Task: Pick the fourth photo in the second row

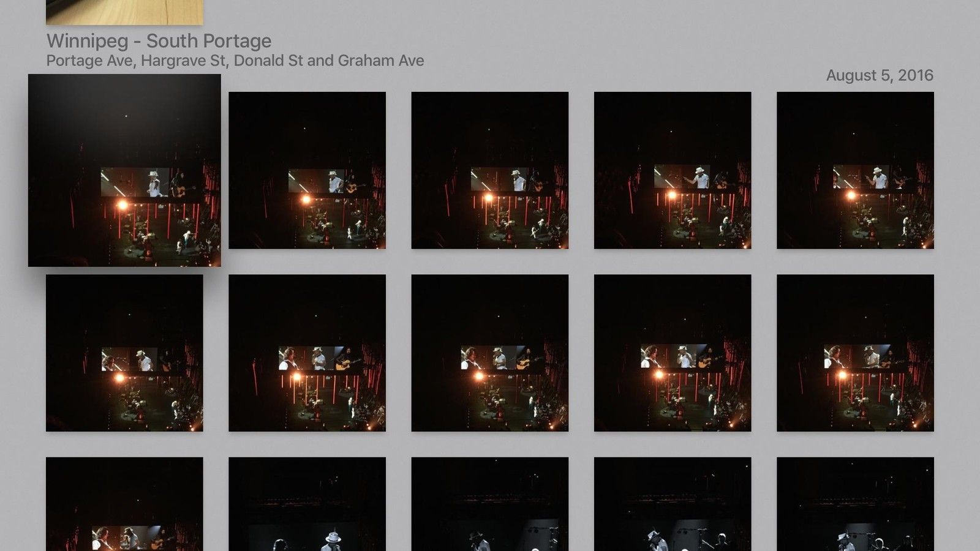Action: coord(672,353)
